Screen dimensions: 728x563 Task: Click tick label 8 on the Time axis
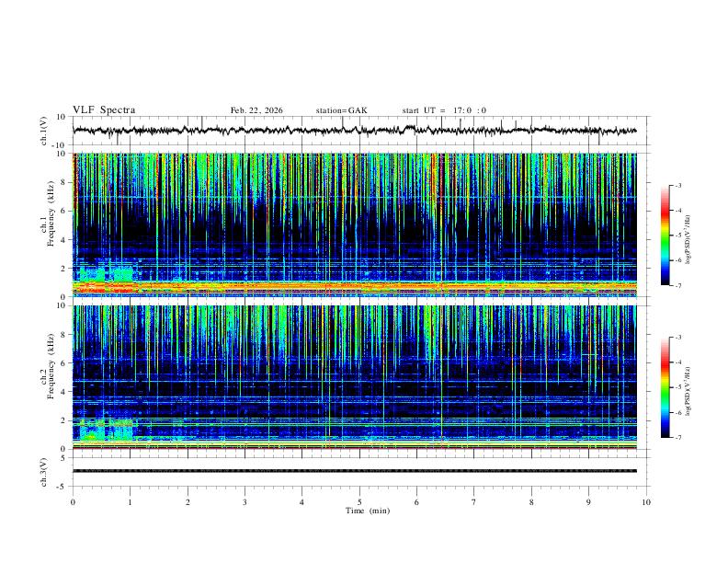pos(531,502)
